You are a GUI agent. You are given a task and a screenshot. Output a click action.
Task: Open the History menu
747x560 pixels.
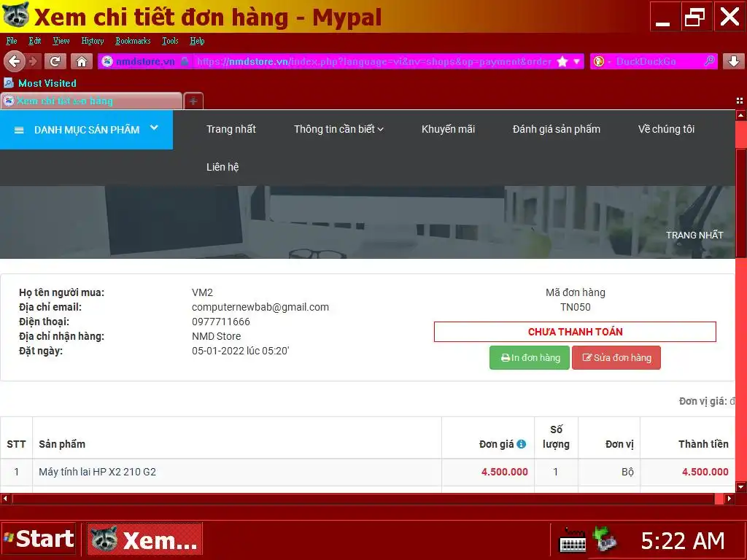tap(93, 41)
